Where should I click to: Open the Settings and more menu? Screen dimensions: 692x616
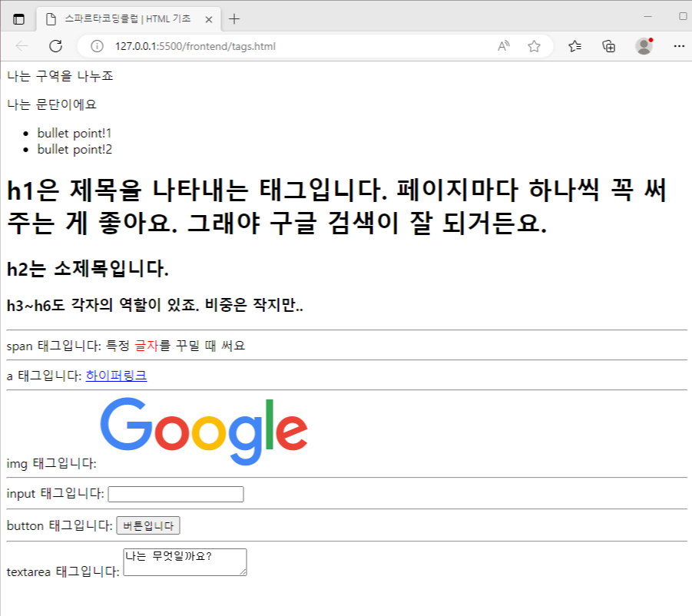tap(679, 46)
